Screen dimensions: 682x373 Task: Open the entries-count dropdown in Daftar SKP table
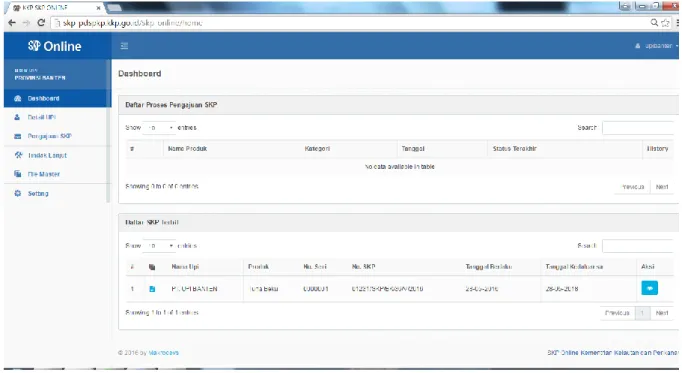(159, 246)
